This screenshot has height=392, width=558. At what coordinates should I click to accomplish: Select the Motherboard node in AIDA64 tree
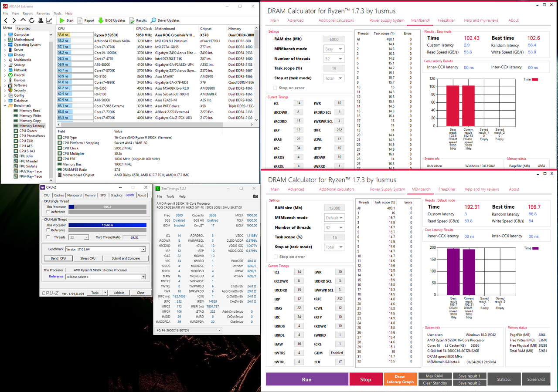click(x=24, y=40)
